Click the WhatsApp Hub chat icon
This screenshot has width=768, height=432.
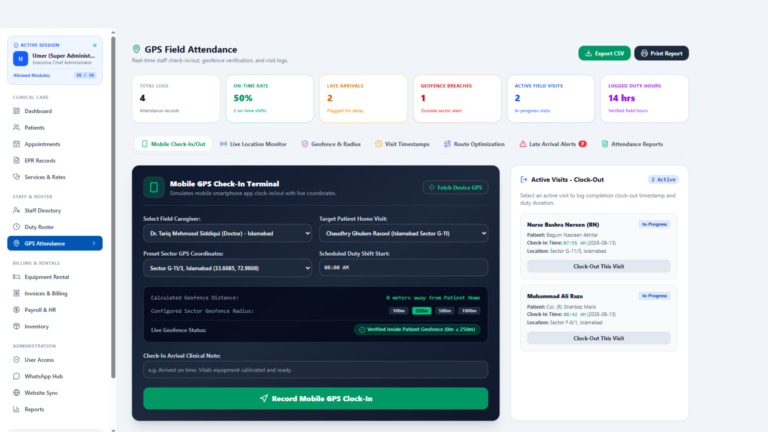click(17, 376)
